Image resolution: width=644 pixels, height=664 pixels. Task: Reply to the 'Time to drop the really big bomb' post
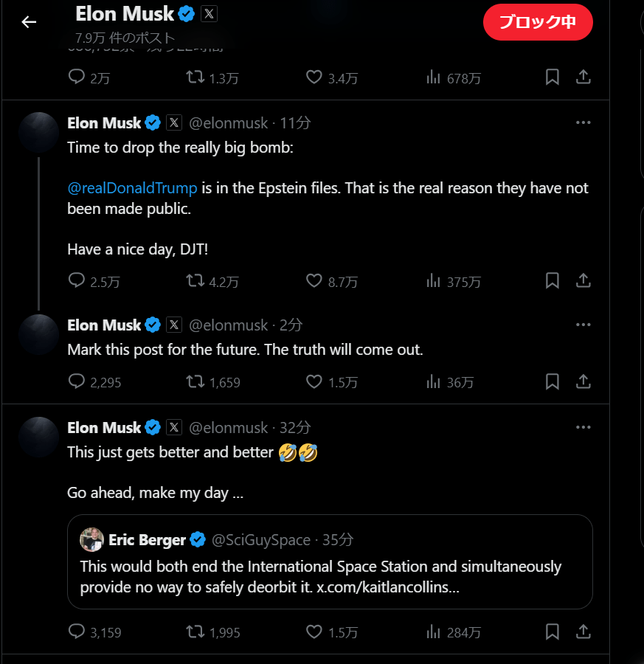[77, 281]
